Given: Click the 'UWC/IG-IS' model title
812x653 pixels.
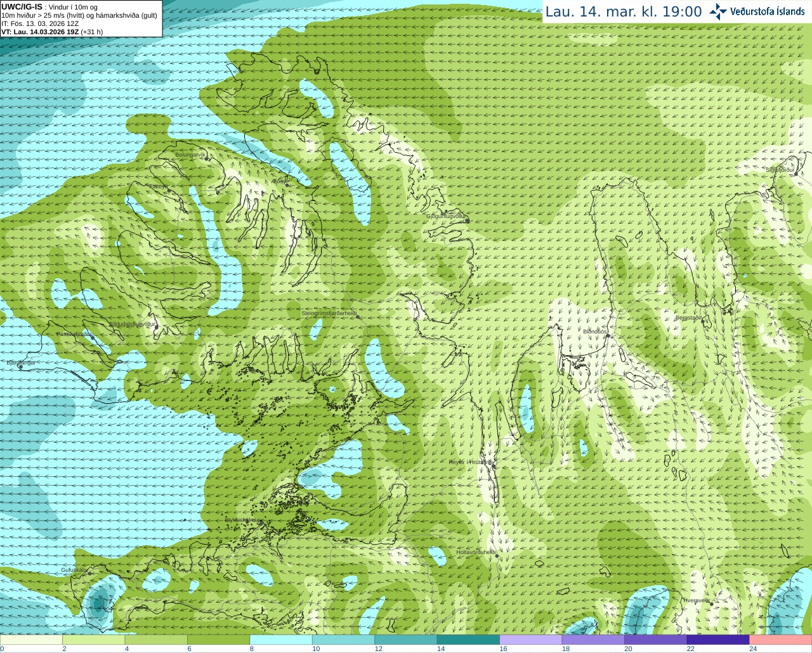Looking at the screenshot, I should pyautogui.click(x=22, y=7).
